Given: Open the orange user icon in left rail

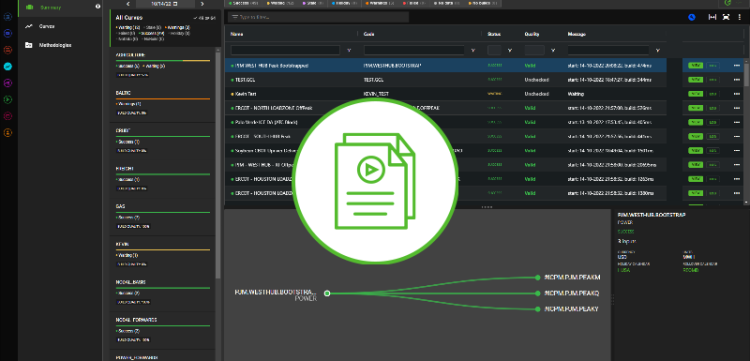Looking at the screenshot, I should 8,132.
